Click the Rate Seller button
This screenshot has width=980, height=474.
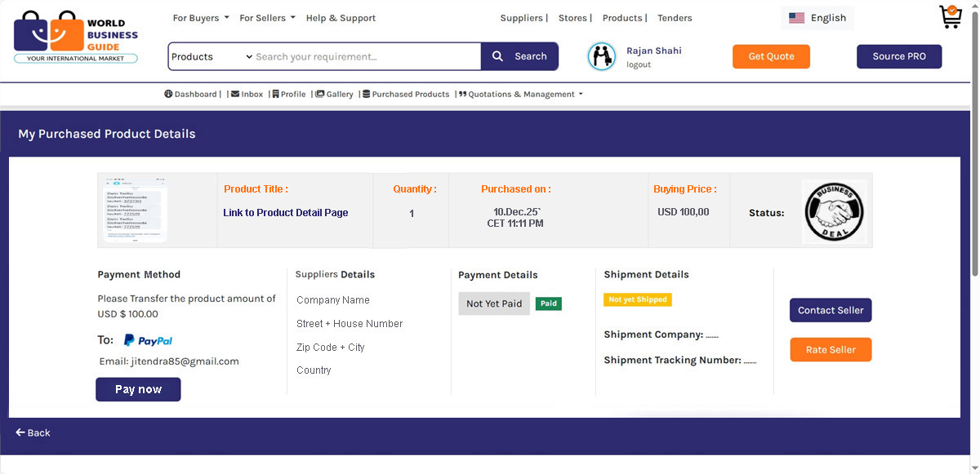pyautogui.click(x=831, y=349)
